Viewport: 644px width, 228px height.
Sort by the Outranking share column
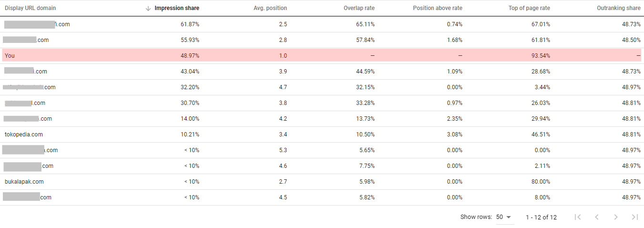point(619,8)
